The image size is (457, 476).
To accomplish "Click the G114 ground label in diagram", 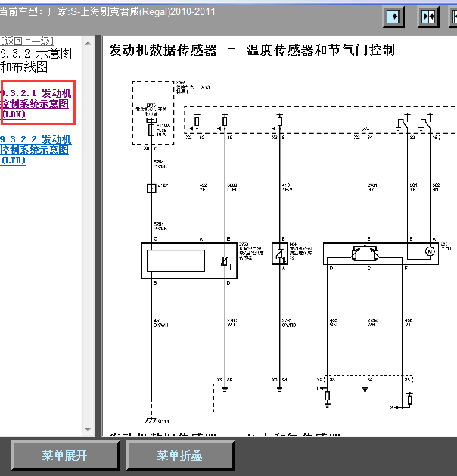I will (163, 421).
